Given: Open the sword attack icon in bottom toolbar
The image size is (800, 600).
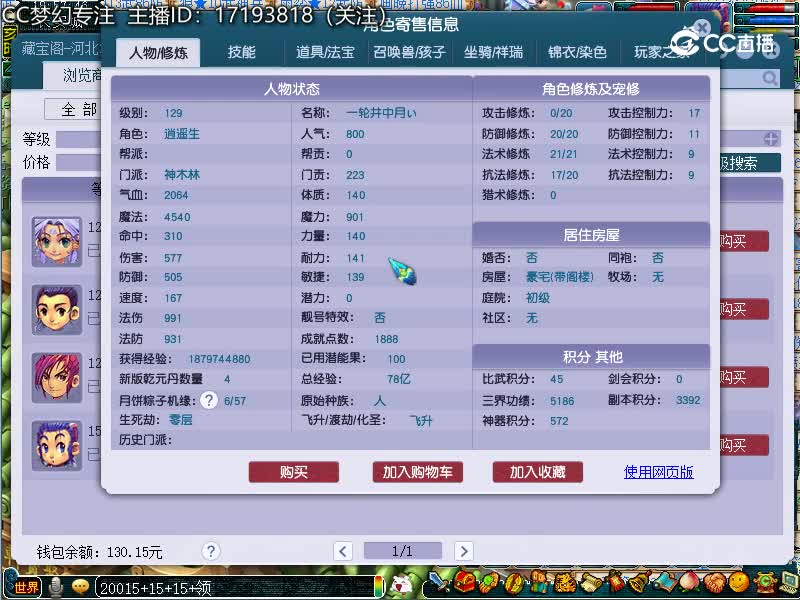Looking at the screenshot, I should pyautogui.click(x=439, y=582).
